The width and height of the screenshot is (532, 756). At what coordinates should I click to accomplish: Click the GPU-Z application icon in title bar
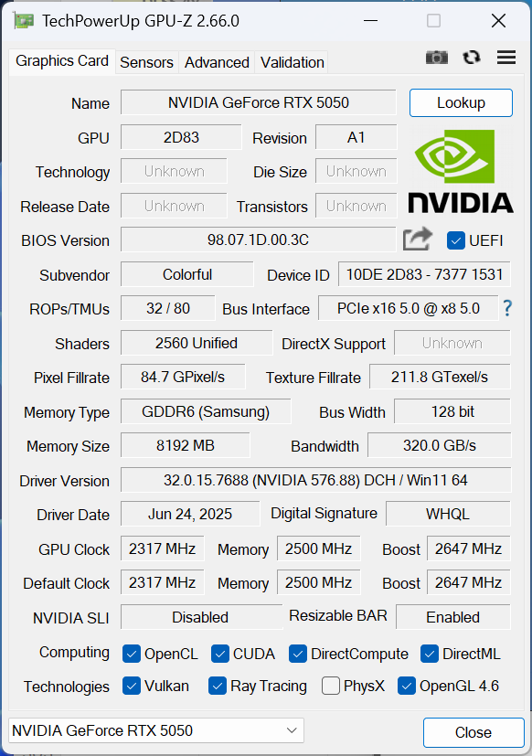coord(24,19)
